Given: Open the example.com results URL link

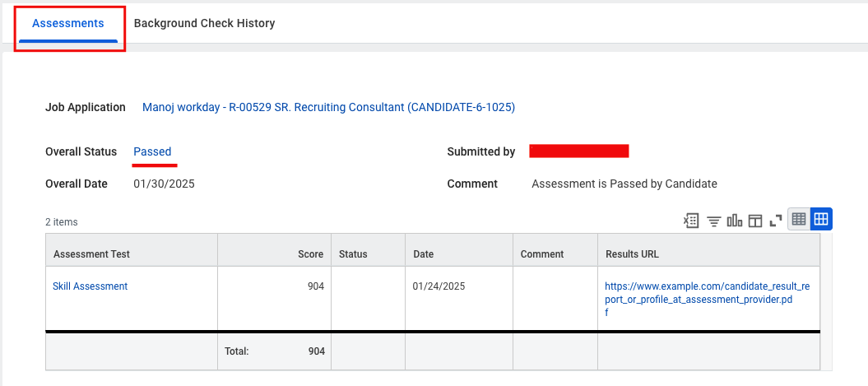Looking at the screenshot, I should (x=707, y=300).
